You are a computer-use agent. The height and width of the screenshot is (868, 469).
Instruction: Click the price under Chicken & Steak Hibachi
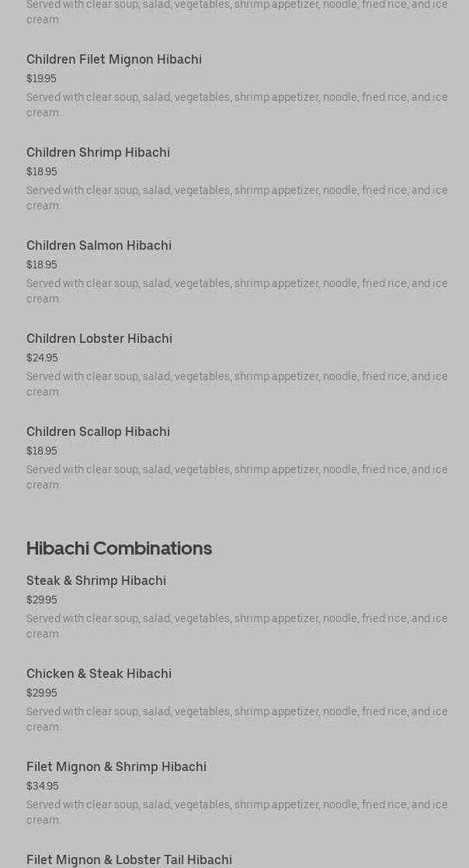tap(41, 693)
